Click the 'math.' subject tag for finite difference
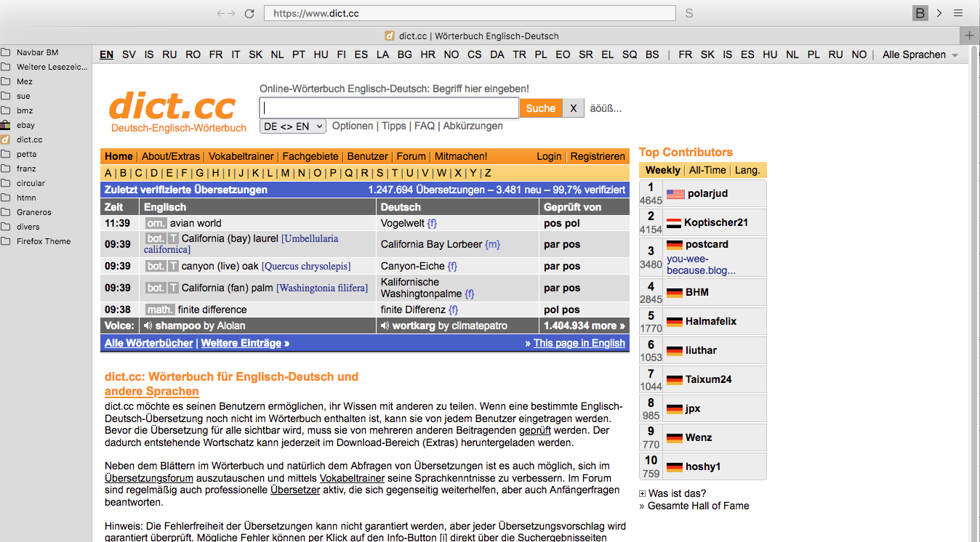980x542 pixels. click(x=160, y=310)
